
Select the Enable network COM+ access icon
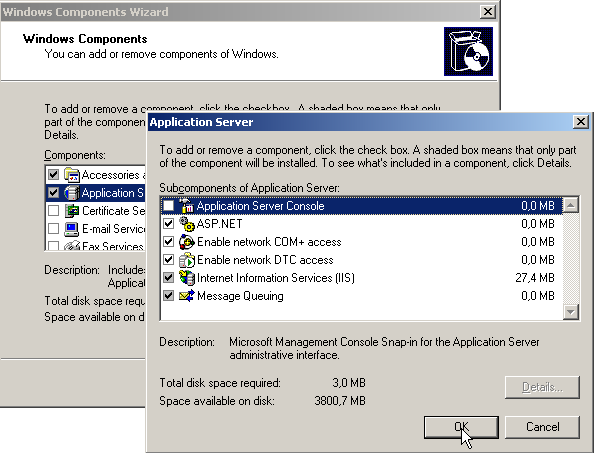(186, 242)
